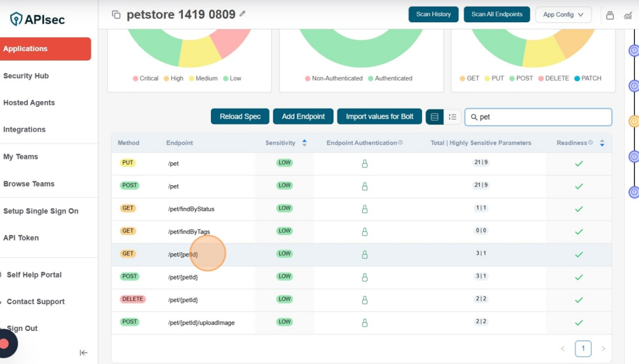Click the lock icon for PUT /pet endpoint

[x=364, y=163]
